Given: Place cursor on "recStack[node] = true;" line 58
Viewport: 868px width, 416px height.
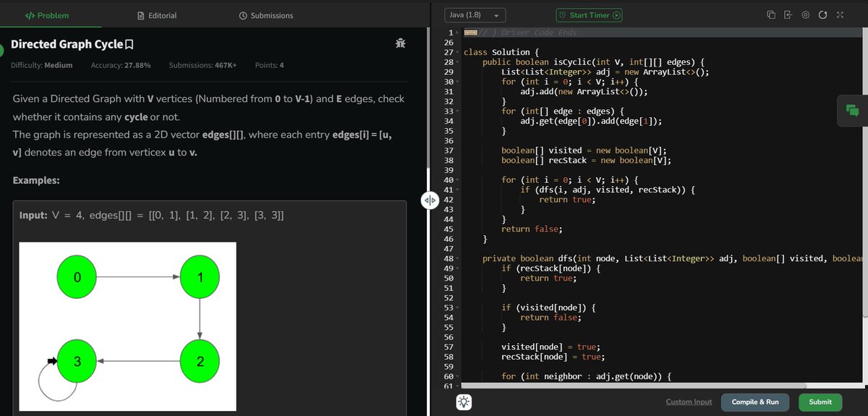Looking at the screenshot, I should pyautogui.click(x=553, y=357).
